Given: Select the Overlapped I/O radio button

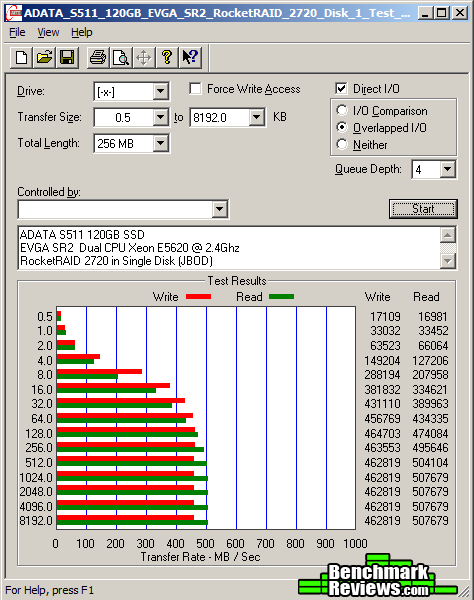Looking at the screenshot, I should (342, 127).
